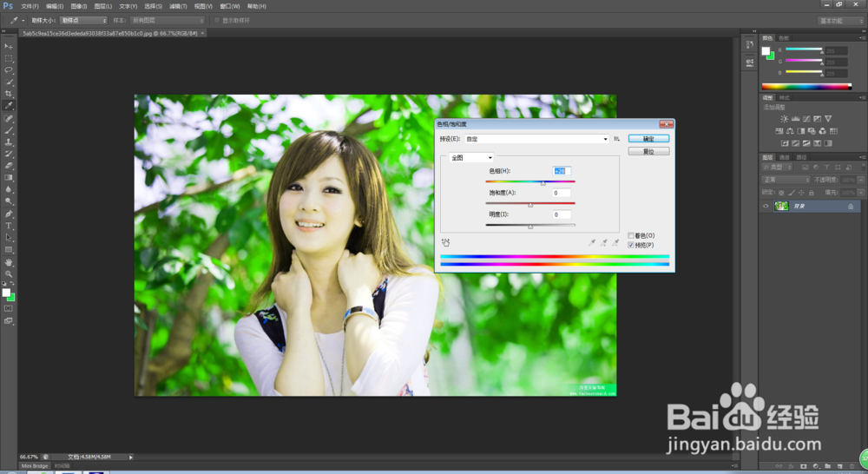
Task: Click the OK (确定) button
Action: click(x=648, y=138)
